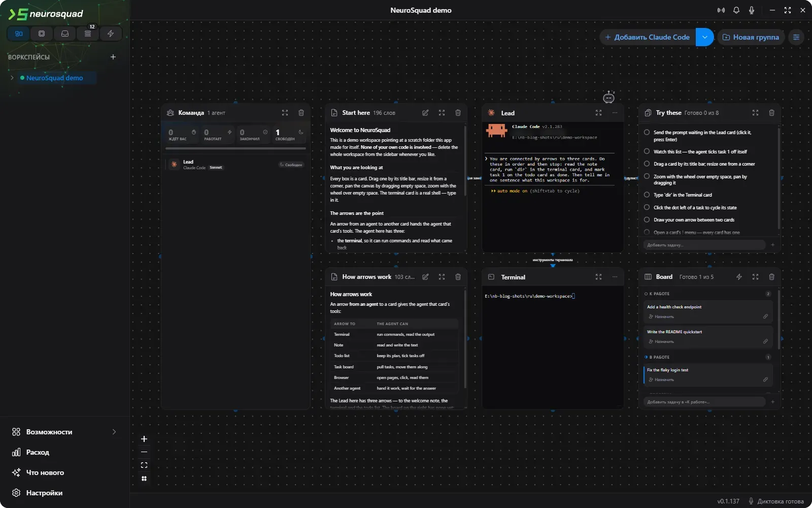
Task: Click the Закончил counter tile
Action: click(x=253, y=135)
